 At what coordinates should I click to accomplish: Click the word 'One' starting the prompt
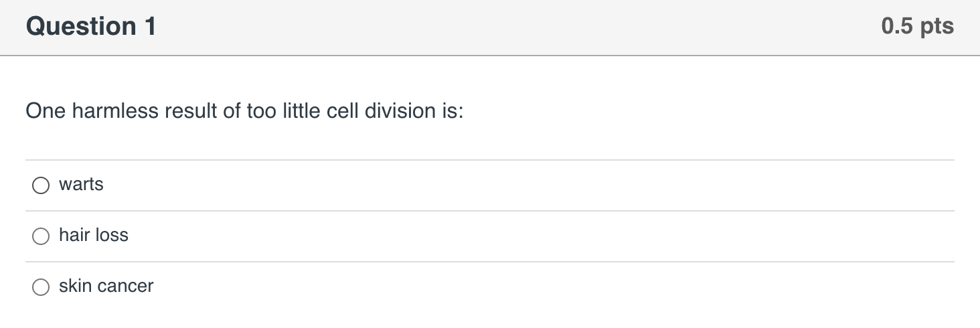[x=46, y=111]
